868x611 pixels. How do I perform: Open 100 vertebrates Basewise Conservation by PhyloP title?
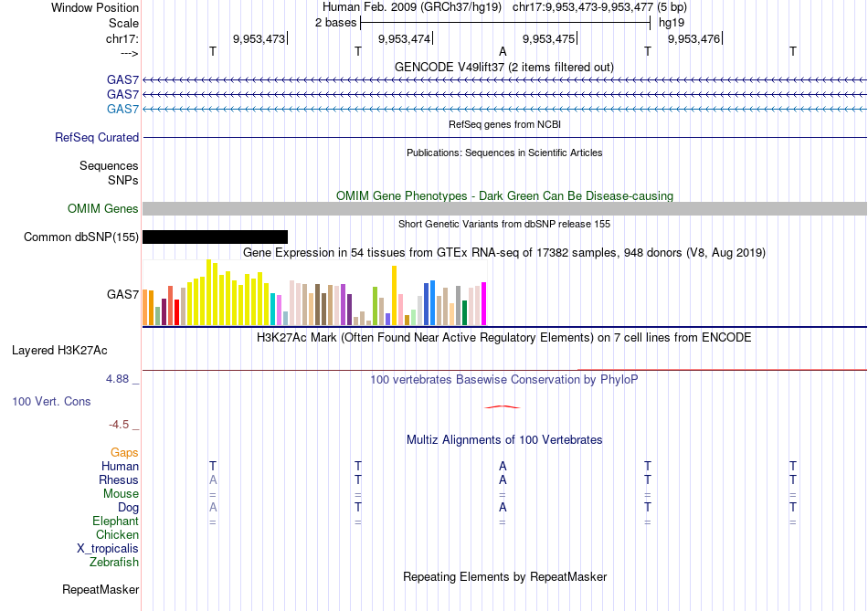tap(504, 380)
